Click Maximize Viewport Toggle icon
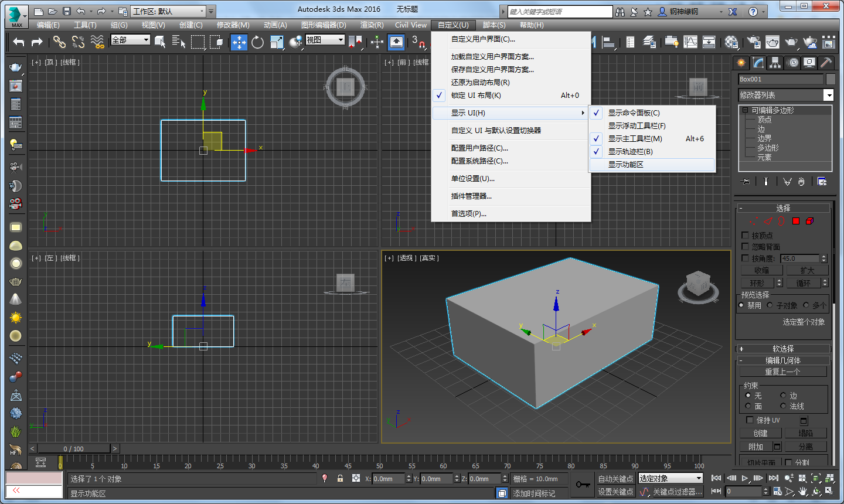The width and height of the screenshot is (844, 504). click(x=829, y=491)
